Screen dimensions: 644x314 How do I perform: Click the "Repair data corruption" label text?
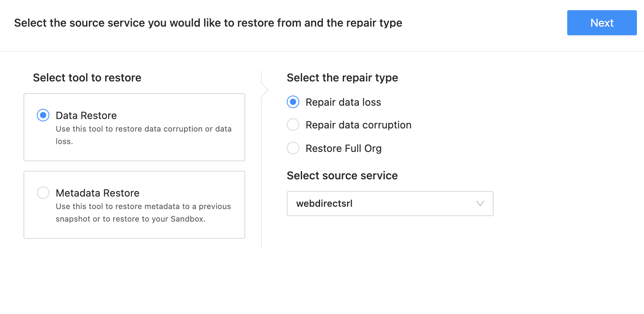358,125
